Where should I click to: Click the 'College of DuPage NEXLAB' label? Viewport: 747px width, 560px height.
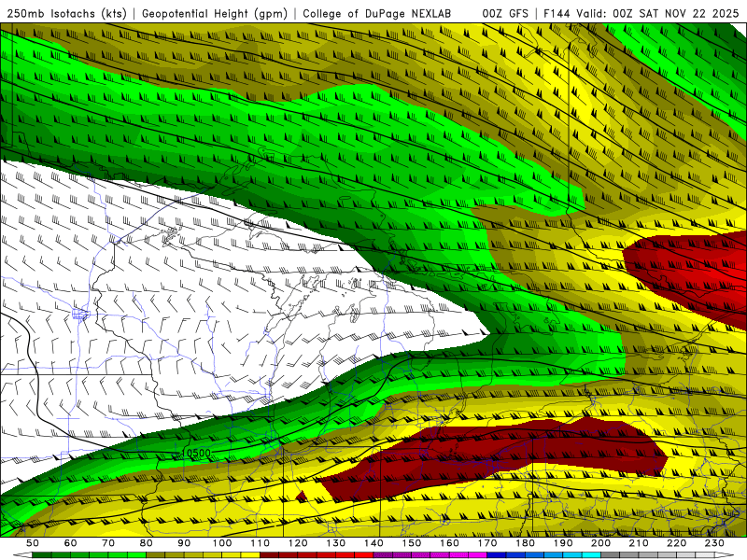[377, 13]
